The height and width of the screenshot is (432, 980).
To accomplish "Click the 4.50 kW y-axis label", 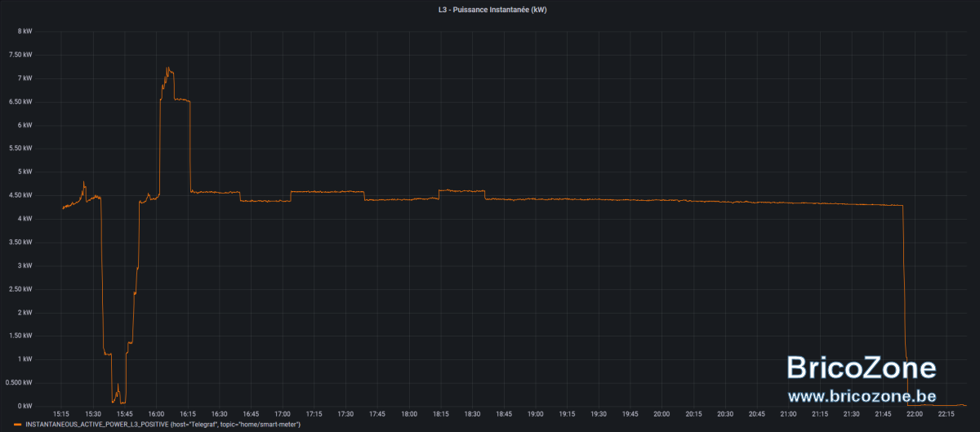I will tap(20, 195).
